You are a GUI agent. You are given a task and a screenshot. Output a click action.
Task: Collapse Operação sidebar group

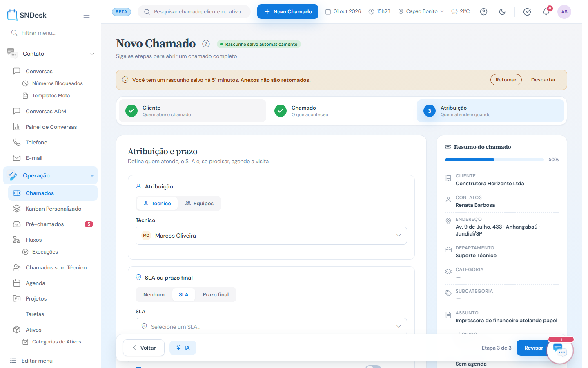point(51,175)
